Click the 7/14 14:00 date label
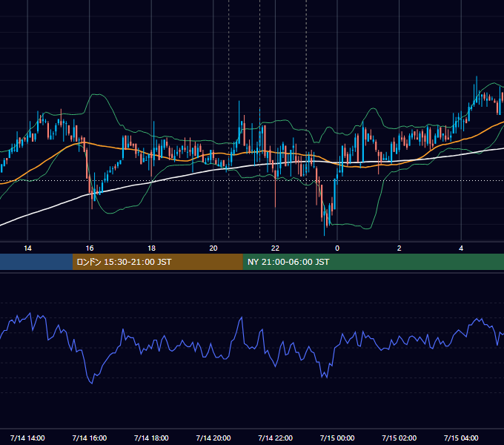 click(x=27, y=438)
